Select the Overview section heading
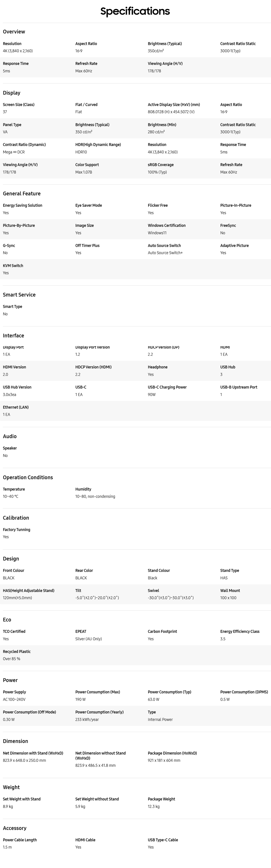 point(14,32)
